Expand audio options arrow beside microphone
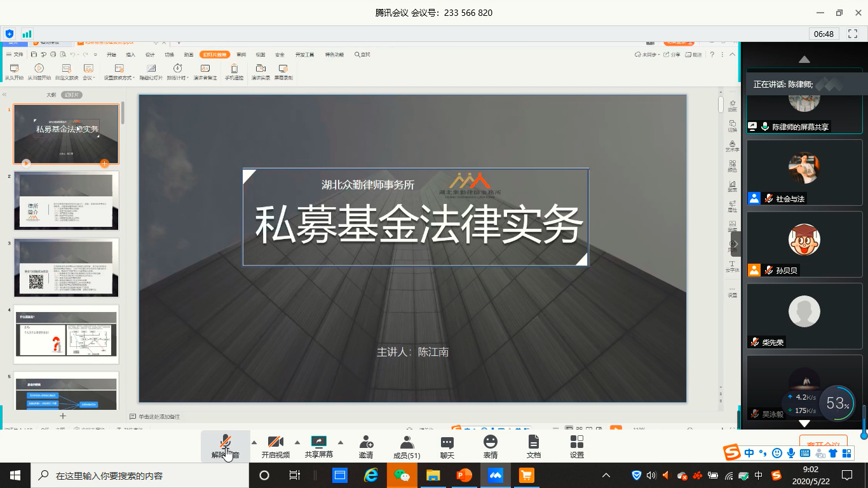This screenshot has height=488, width=868. (x=254, y=442)
